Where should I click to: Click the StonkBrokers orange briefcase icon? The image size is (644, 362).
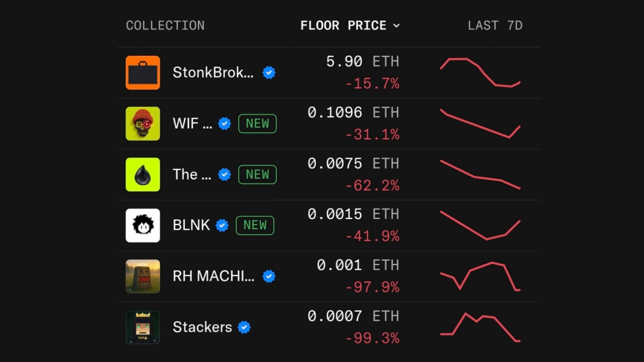[143, 73]
